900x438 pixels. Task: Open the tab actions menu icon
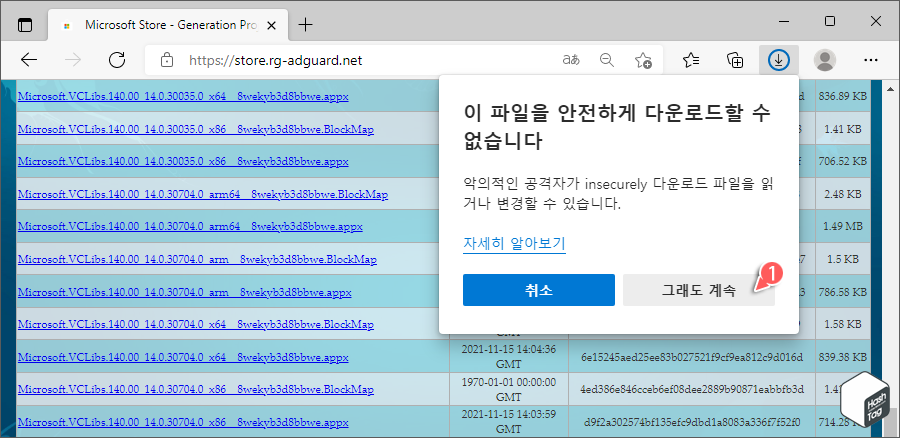(25, 25)
